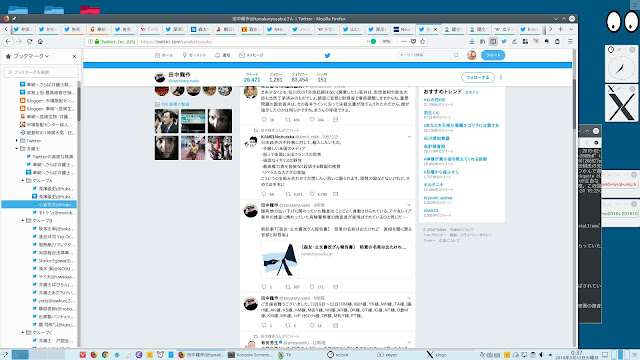Open Firefox home page button

(x=40, y=41)
